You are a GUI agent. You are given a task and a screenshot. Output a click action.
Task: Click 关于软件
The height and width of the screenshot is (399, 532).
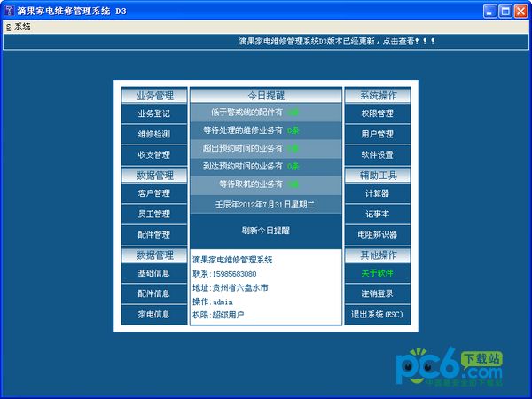coord(378,273)
